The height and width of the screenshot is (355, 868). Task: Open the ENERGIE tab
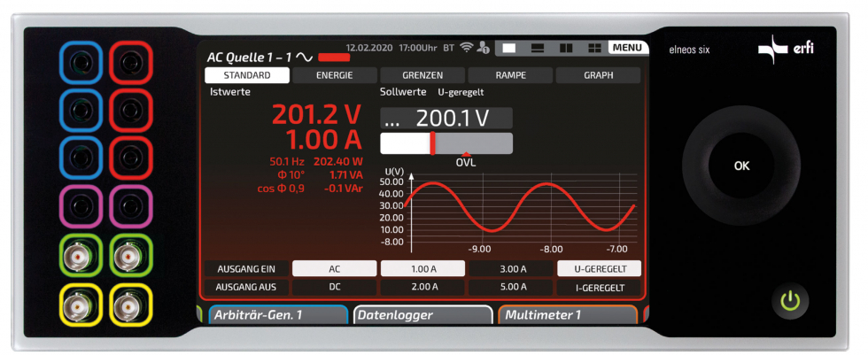click(x=334, y=75)
